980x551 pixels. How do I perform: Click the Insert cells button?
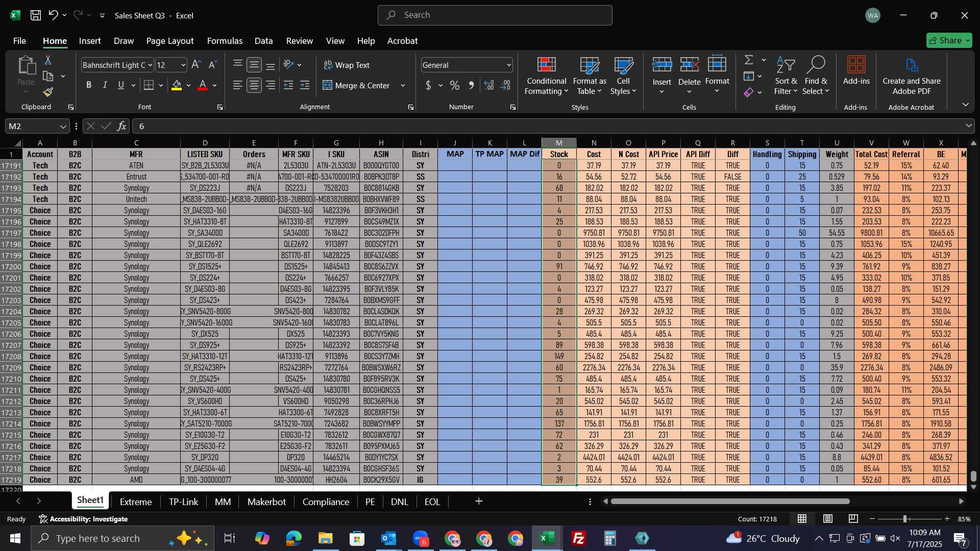(662, 76)
